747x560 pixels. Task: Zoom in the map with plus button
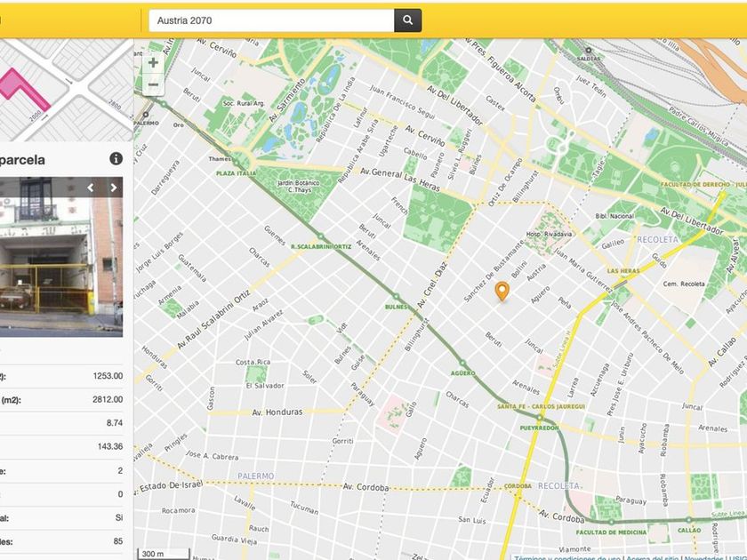click(153, 63)
